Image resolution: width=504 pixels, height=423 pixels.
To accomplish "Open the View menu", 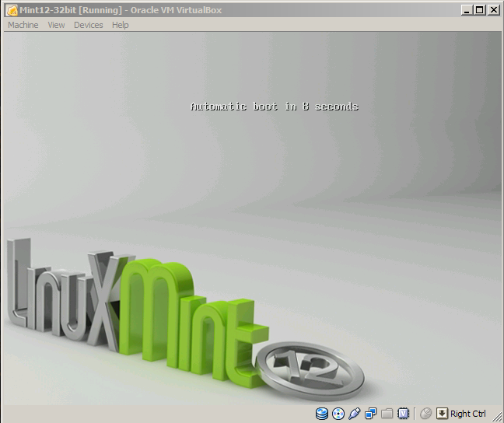I will (x=56, y=25).
